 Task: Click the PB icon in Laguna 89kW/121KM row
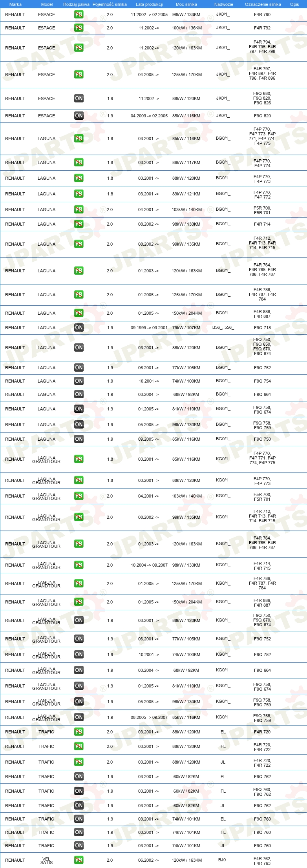[79, 194]
